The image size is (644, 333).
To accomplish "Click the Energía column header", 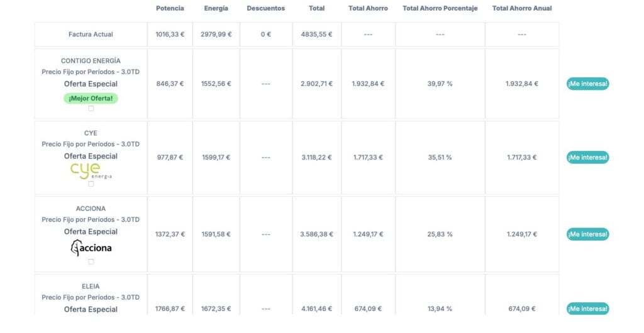I will [x=216, y=8].
